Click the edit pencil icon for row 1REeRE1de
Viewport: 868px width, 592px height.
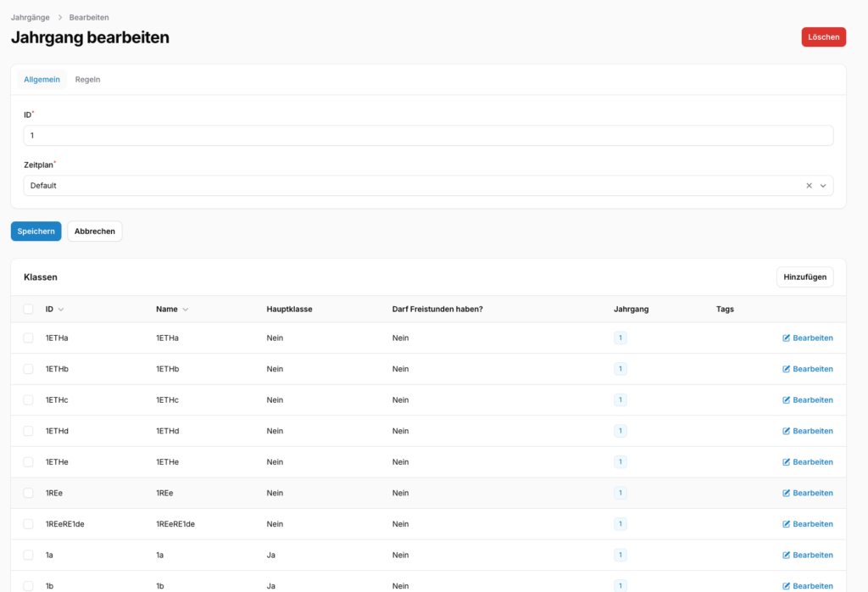tap(786, 524)
